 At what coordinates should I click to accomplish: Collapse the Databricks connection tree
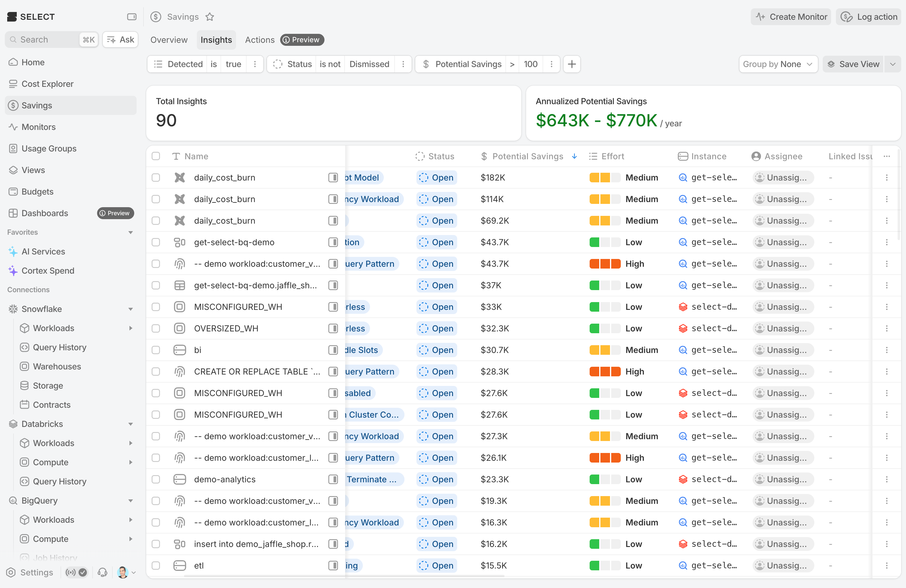[x=131, y=424]
